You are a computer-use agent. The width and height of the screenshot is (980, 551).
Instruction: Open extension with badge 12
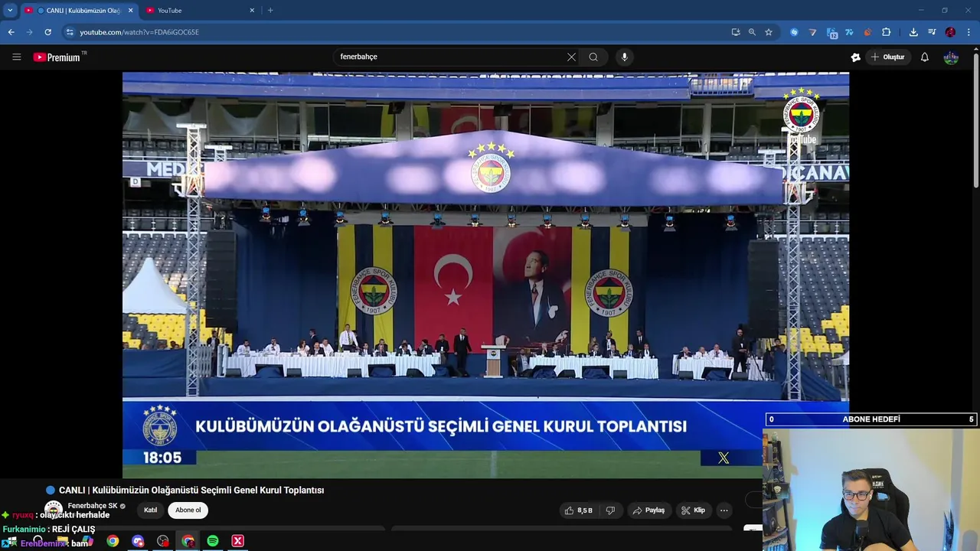[x=831, y=32]
